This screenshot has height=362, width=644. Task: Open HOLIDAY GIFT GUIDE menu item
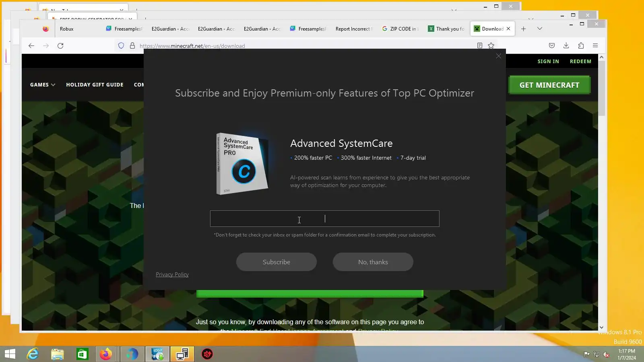click(x=95, y=84)
